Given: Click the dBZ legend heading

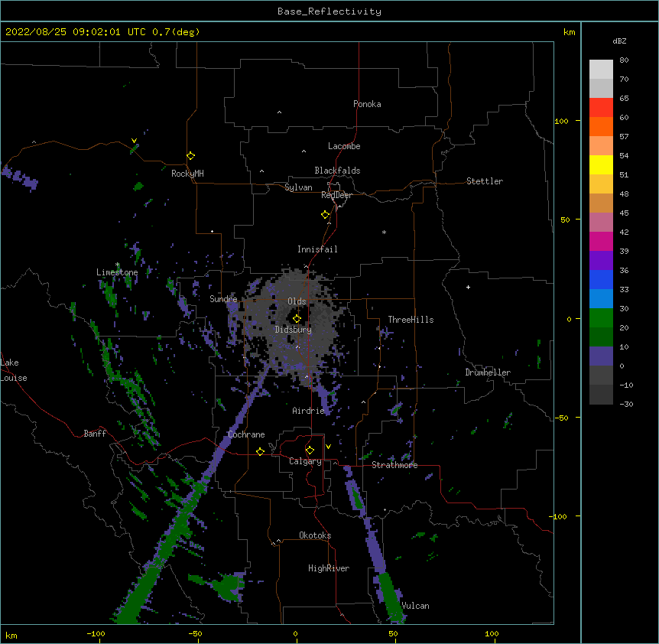Looking at the screenshot, I should 619,41.
